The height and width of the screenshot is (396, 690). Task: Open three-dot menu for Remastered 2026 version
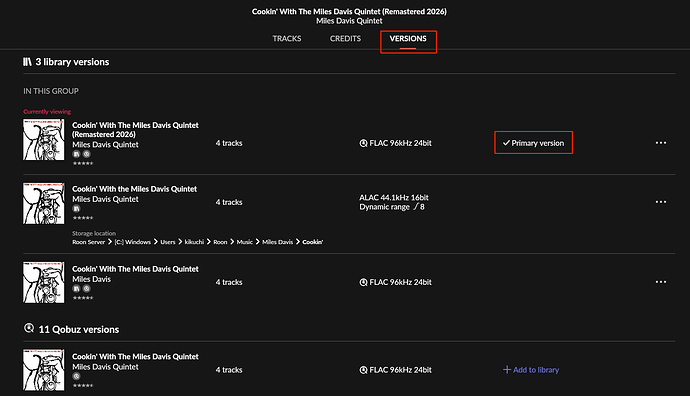[x=661, y=143]
